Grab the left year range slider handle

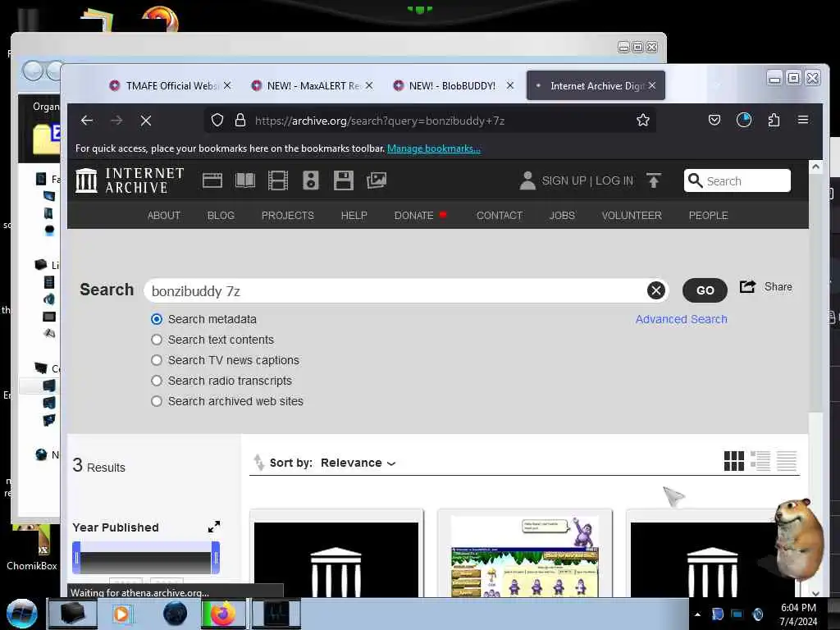(76, 558)
